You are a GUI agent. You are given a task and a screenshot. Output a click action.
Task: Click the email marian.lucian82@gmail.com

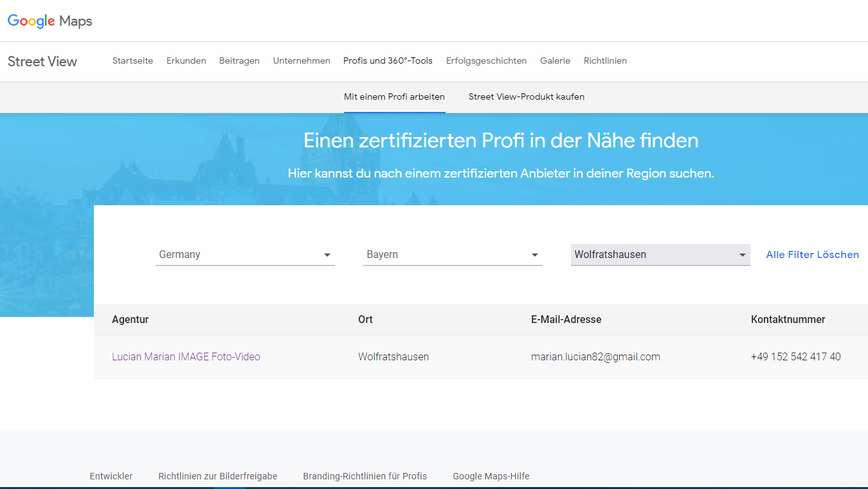tap(595, 356)
